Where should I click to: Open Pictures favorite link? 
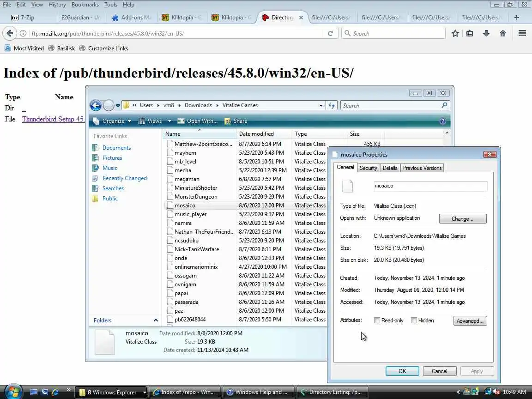[112, 158]
